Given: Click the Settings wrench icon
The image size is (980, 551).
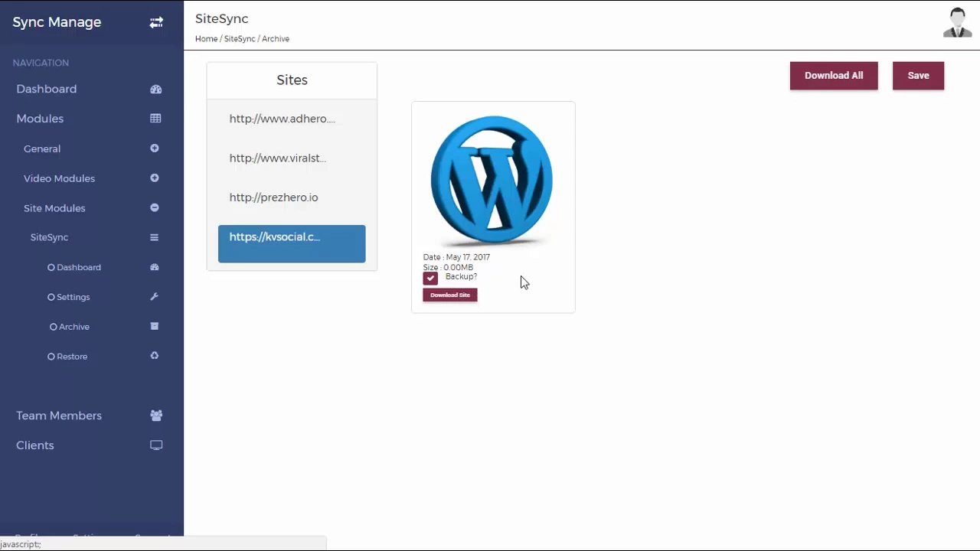Looking at the screenshot, I should pos(155,297).
